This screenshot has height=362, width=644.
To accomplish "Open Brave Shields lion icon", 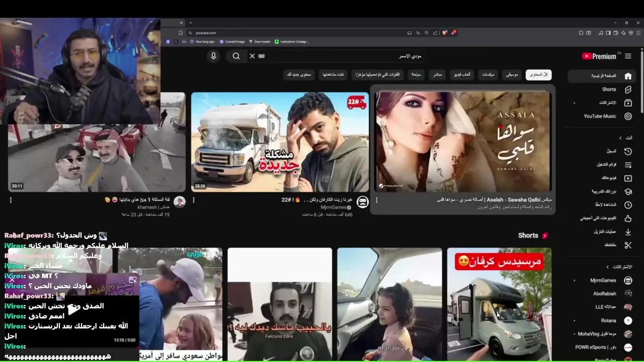I will pyautogui.click(x=445, y=33).
